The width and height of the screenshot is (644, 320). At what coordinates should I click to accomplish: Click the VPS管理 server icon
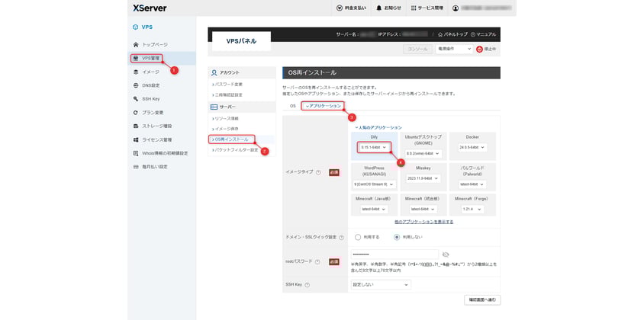point(136,58)
